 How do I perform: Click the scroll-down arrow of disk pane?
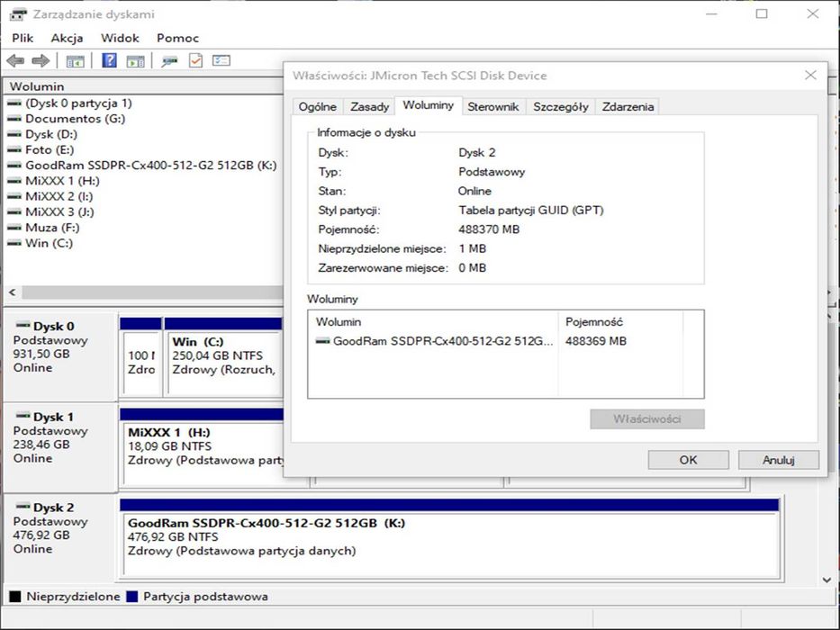(826, 580)
